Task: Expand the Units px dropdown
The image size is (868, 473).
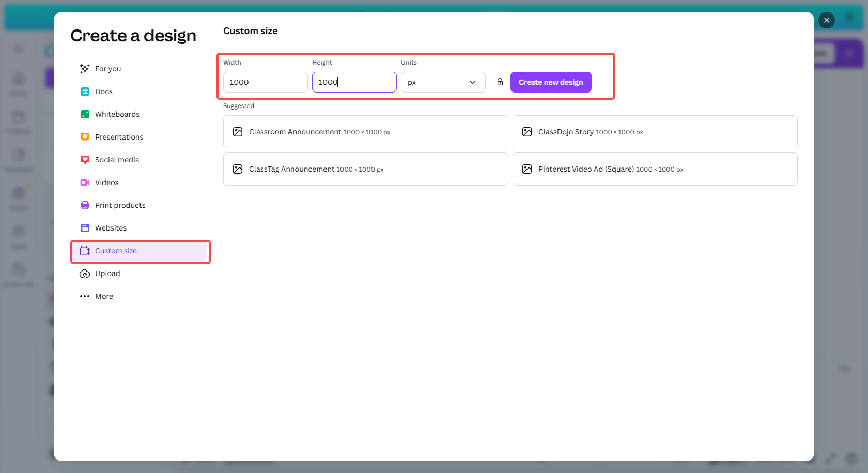Action: [443, 82]
